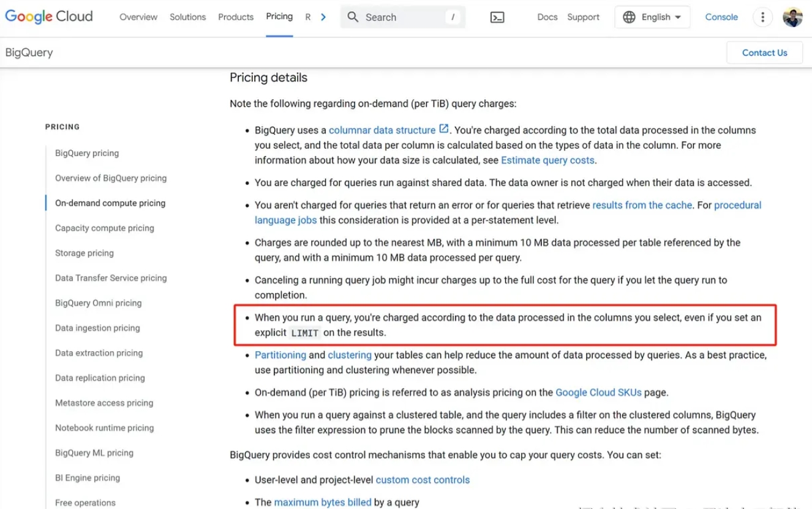Click the Google Cloud logo
Viewport: 812px width, 509px height.
49,17
